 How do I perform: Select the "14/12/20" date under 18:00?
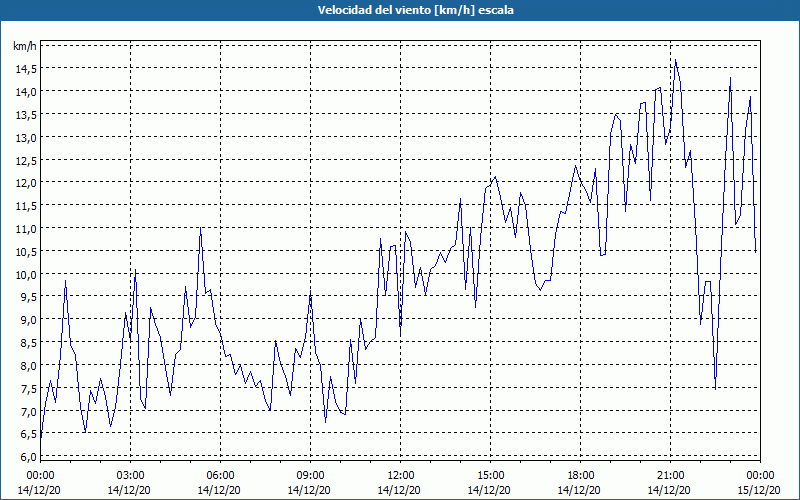click(580, 490)
